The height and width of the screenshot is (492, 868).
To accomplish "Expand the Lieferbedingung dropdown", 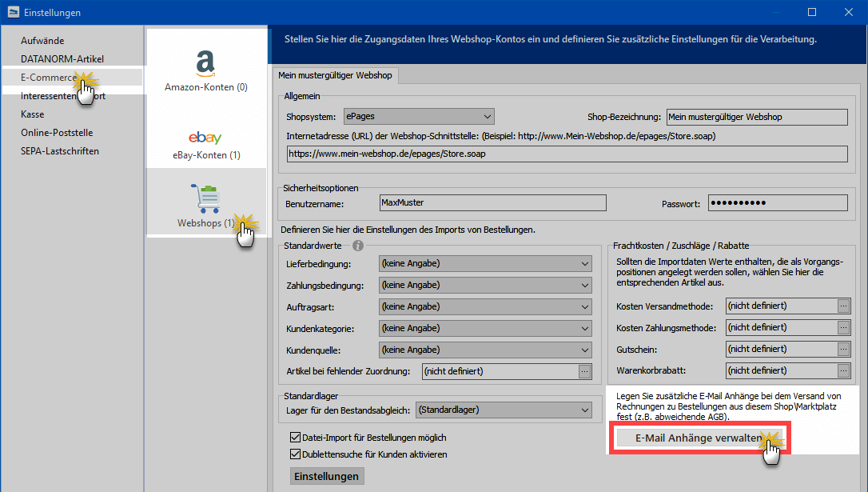I will pyautogui.click(x=485, y=264).
